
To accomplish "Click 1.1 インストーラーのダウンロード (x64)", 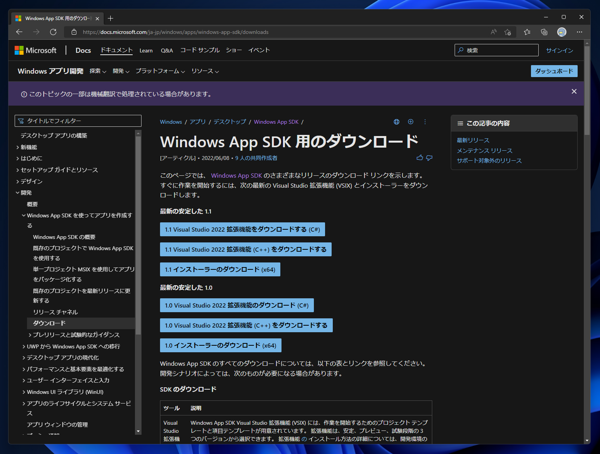I will pyautogui.click(x=220, y=269).
